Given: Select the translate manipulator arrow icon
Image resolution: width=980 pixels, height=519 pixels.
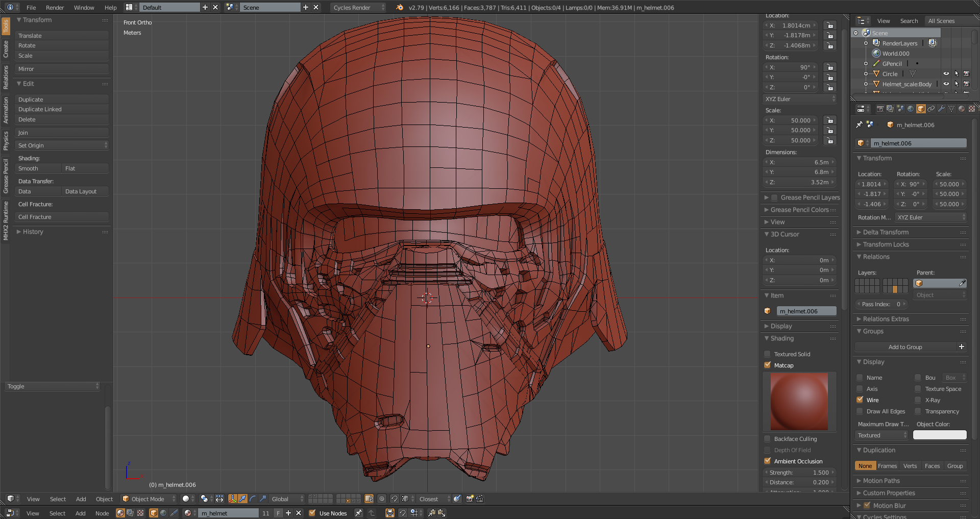Looking at the screenshot, I should point(242,499).
